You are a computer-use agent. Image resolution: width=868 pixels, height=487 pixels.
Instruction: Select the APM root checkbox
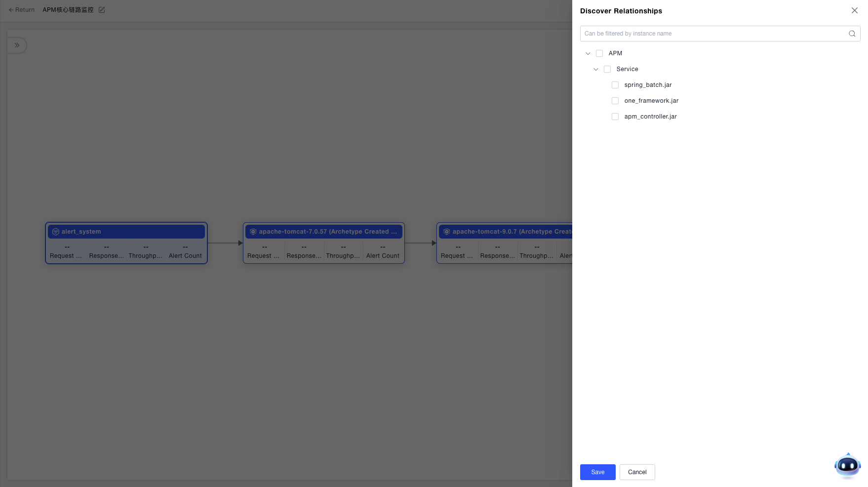coord(599,53)
